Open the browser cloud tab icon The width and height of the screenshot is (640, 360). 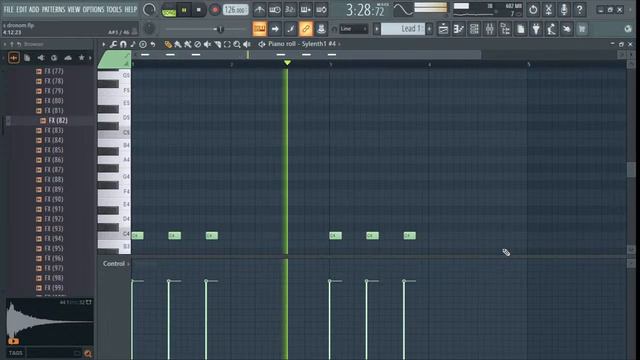coord(68,58)
